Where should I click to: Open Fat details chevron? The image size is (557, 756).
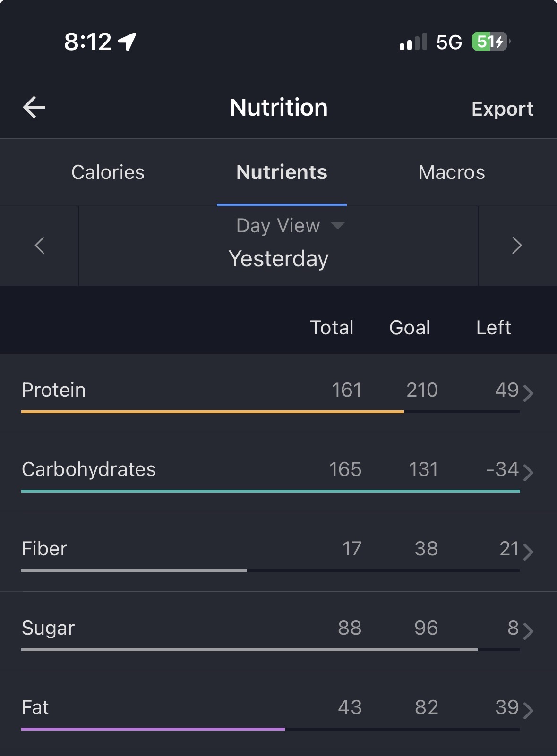tap(529, 710)
